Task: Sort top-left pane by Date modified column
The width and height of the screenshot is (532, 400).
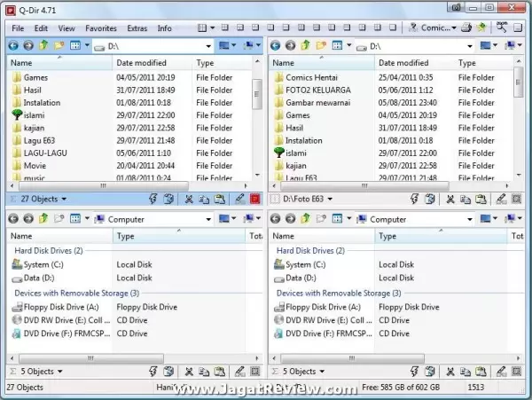Action: point(140,63)
